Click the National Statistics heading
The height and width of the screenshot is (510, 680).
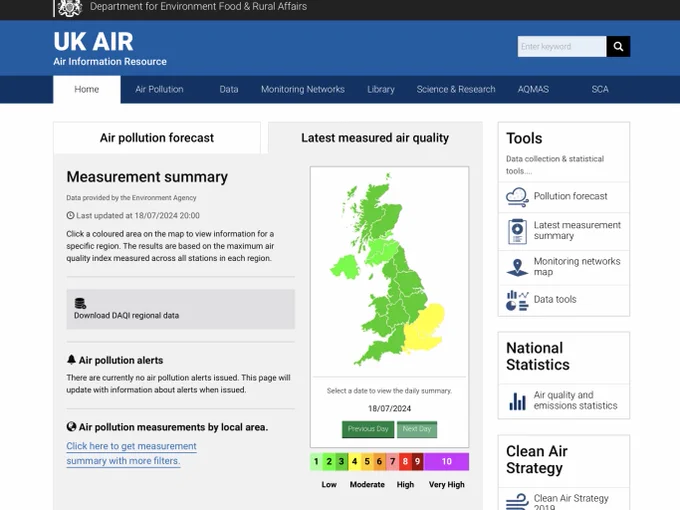[538, 356]
